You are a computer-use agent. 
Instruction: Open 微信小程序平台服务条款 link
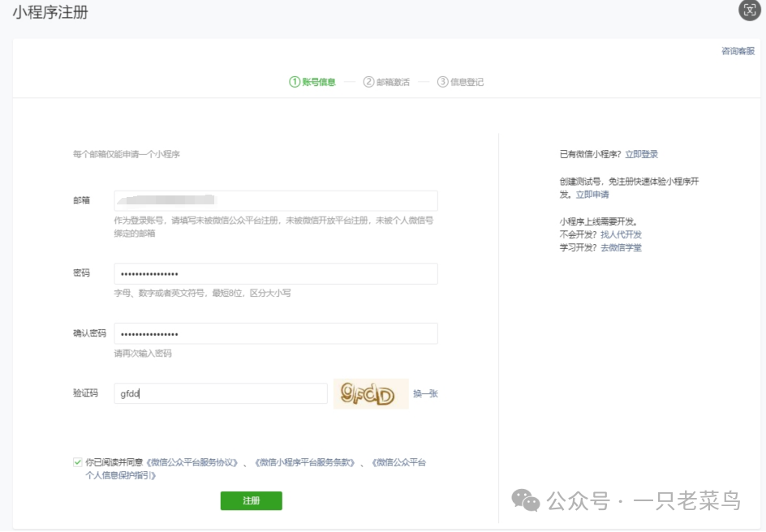pyautogui.click(x=304, y=462)
